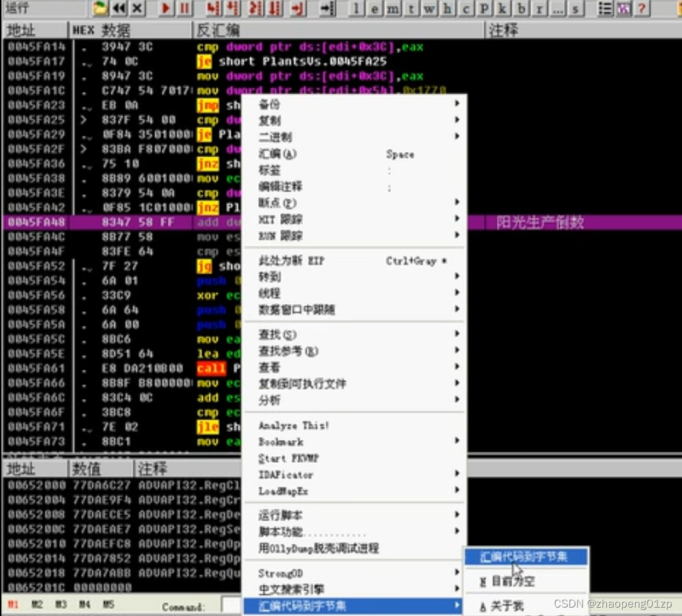Open Bookmark submenu
The height and width of the screenshot is (616, 682).
click(354, 442)
